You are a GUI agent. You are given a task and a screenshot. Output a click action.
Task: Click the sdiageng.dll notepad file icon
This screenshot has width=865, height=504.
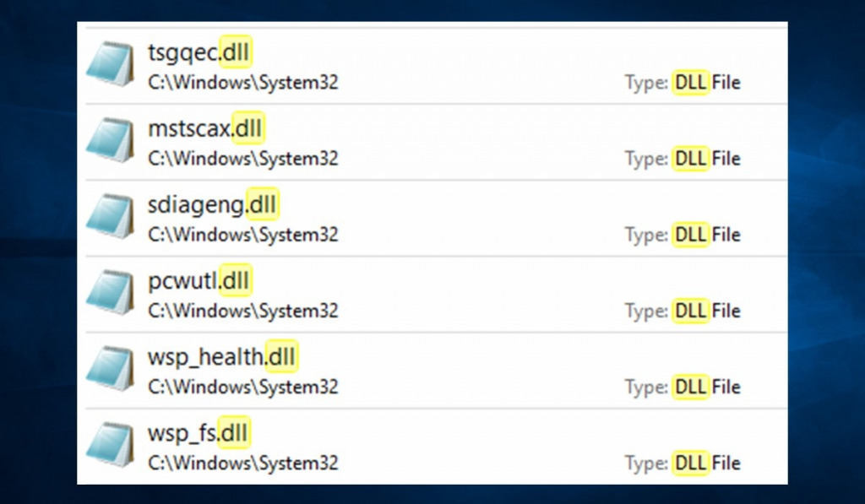114,215
